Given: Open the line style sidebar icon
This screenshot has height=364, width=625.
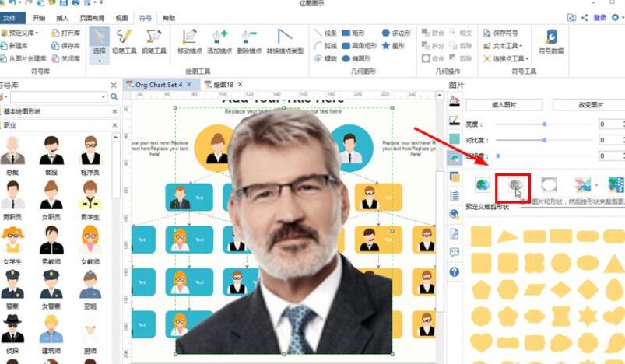Looking at the screenshot, I should tap(455, 120).
